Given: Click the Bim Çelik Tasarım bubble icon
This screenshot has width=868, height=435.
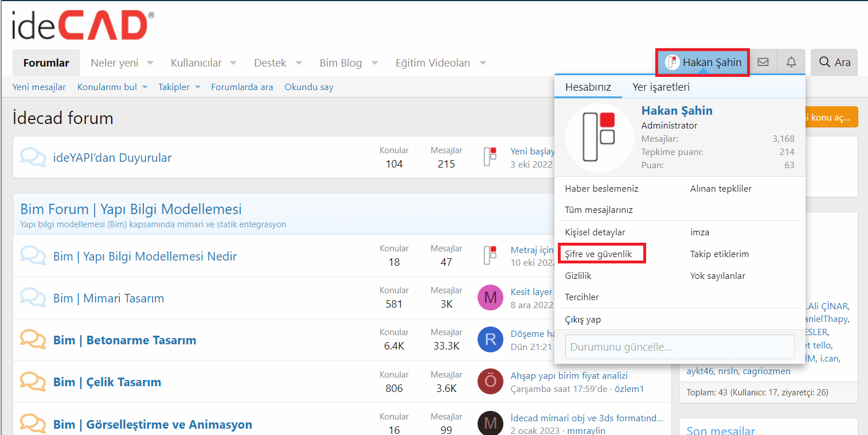Looking at the screenshot, I should 33,382.
